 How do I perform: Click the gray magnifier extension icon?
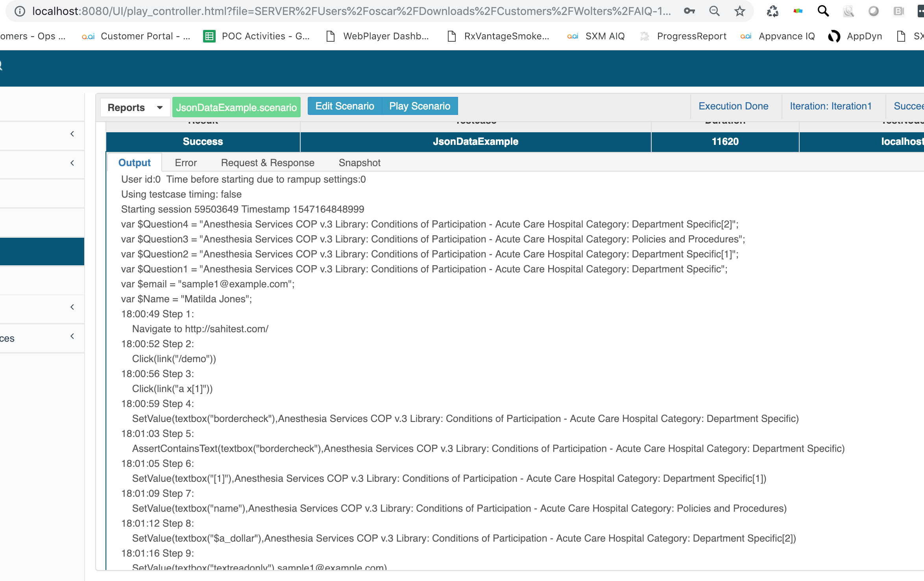(848, 11)
